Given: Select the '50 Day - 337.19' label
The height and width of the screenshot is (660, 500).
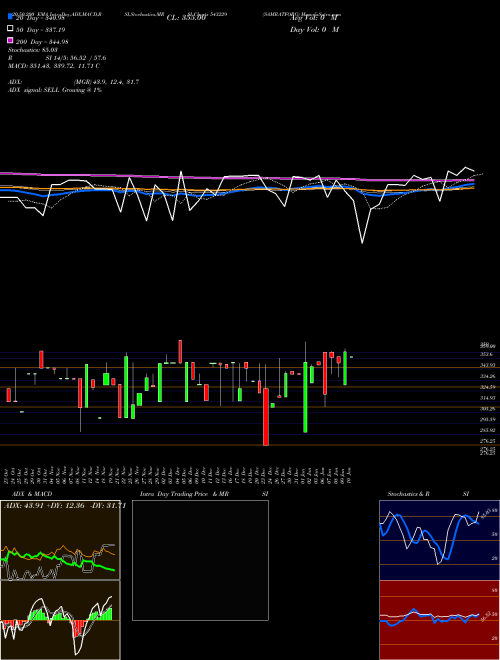Looking at the screenshot, I should (x=41, y=30).
